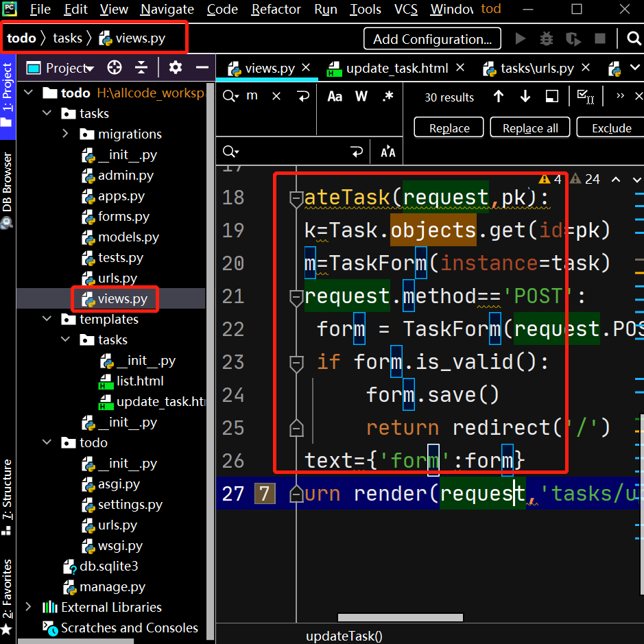Collapse the todo project root node
Screen dimensions: 644x644
click(29, 93)
